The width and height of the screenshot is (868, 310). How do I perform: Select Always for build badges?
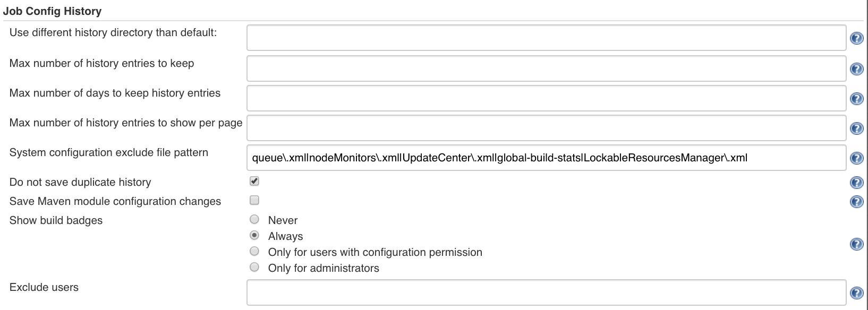[x=254, y=235]
